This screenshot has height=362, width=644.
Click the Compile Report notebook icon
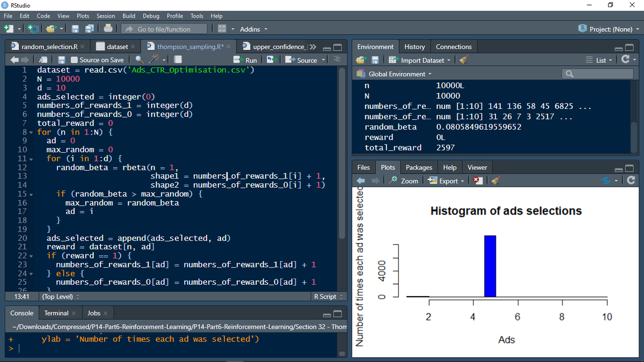(178, 60)
